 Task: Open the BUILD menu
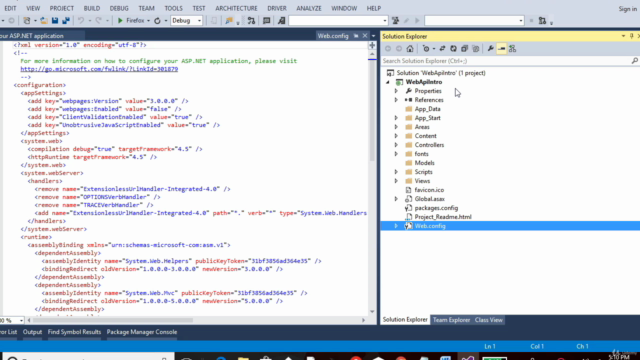91,8
